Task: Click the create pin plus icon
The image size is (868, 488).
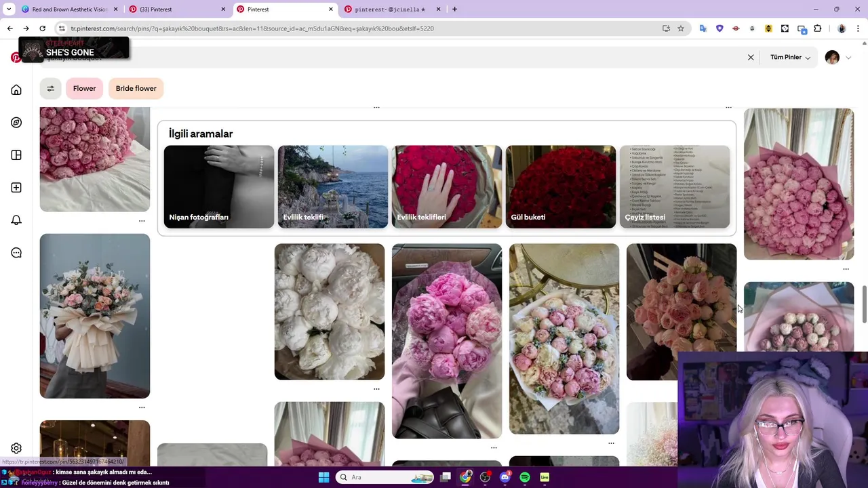Action: click(x=16, y=188)
